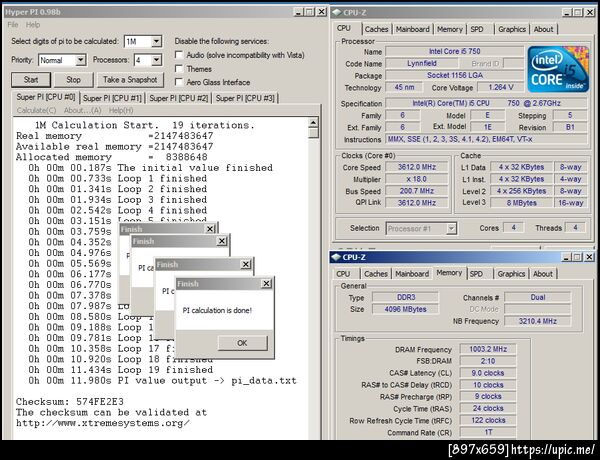Expand the Processors count dropdown
Viewport: 600px width, 460px height.
click(x=156, y=60)
